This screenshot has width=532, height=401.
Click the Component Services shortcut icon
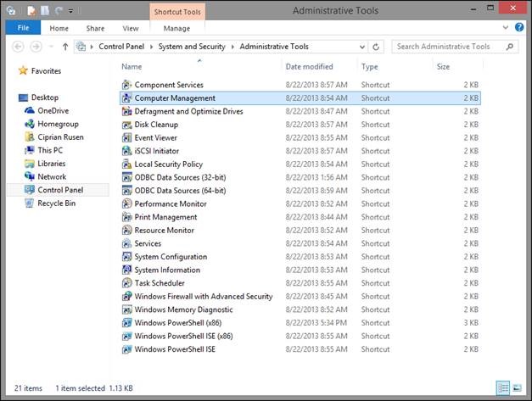[x=127, y=85]
